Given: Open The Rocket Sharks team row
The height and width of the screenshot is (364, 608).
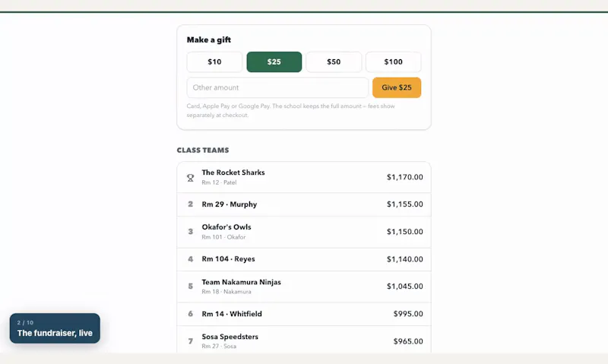Looking at the screenshot, I should [x=304, y=177].
